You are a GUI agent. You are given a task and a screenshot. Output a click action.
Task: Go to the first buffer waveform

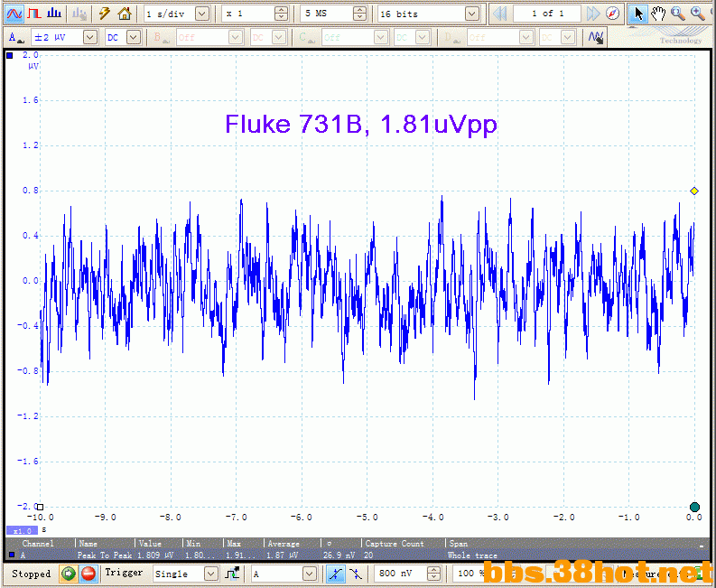click(500, 14)
